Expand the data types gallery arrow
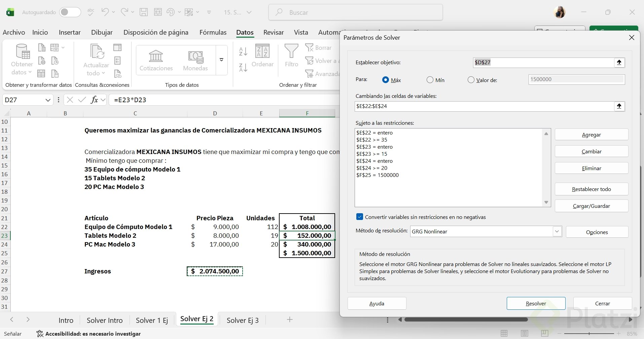The image size is (644, 339). (221, 60)
